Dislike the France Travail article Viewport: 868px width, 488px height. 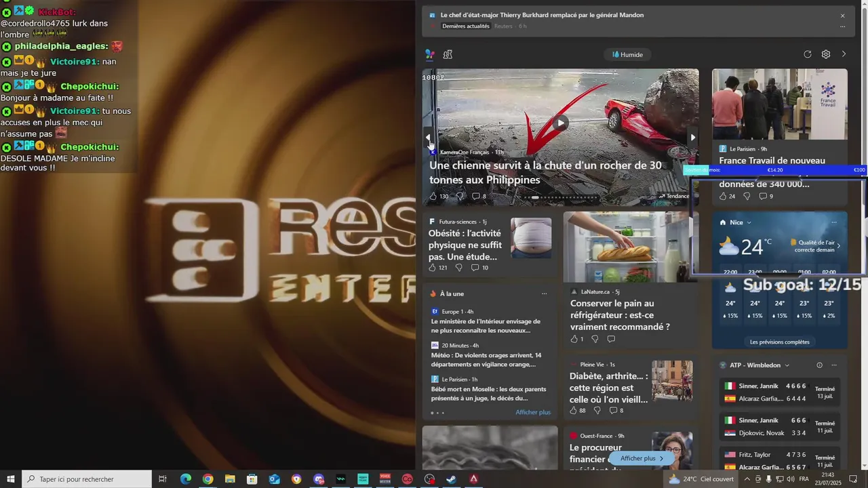click(x=747, y=196)
